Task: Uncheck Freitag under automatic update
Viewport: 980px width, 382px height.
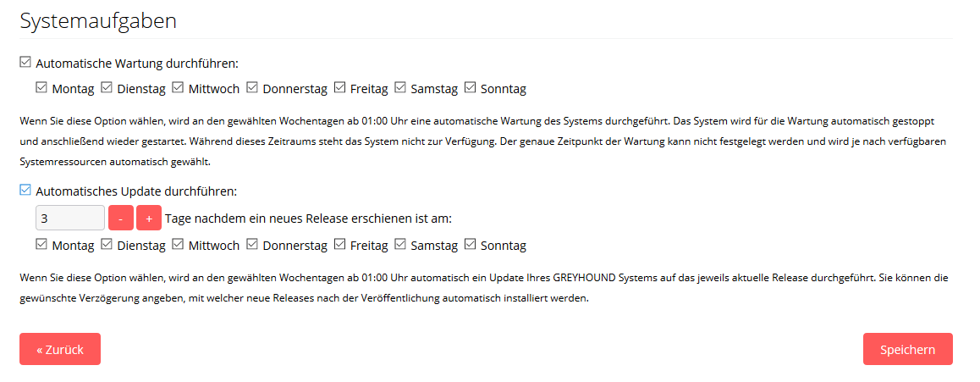Action: pos(340,245)
